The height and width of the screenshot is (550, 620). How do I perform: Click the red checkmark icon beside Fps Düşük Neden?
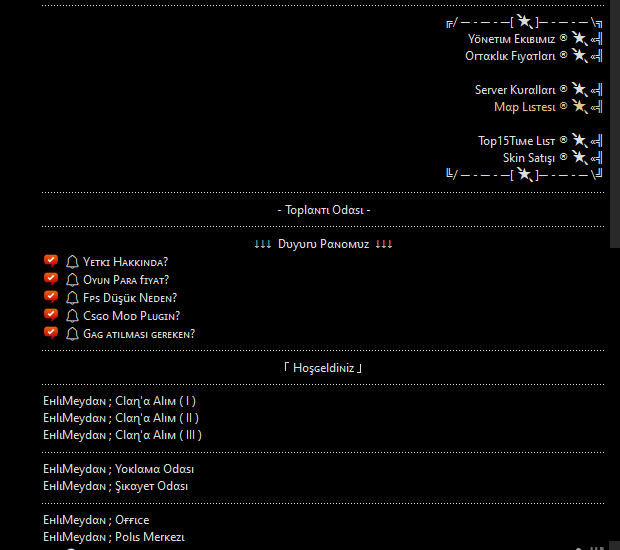(x=51, y=297)
